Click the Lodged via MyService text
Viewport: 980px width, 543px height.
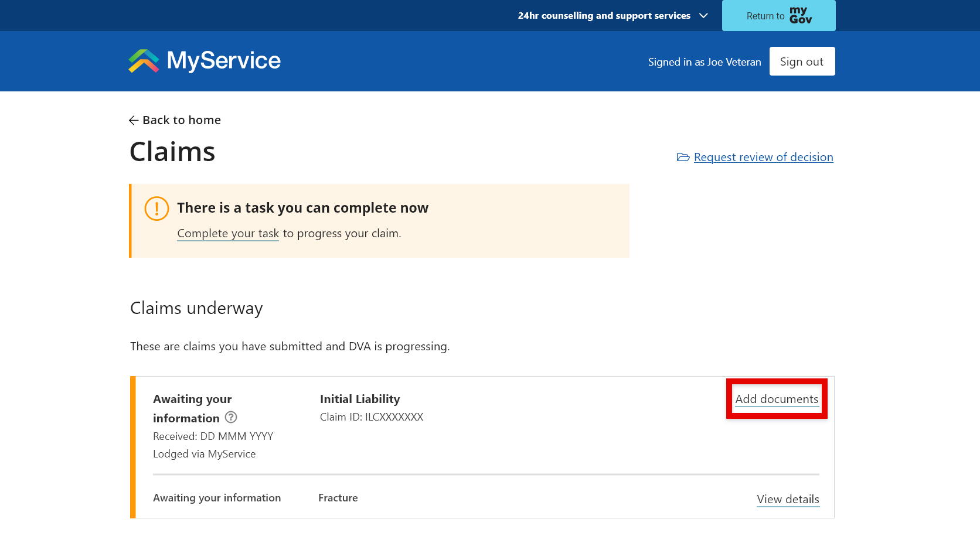point(204,454)
